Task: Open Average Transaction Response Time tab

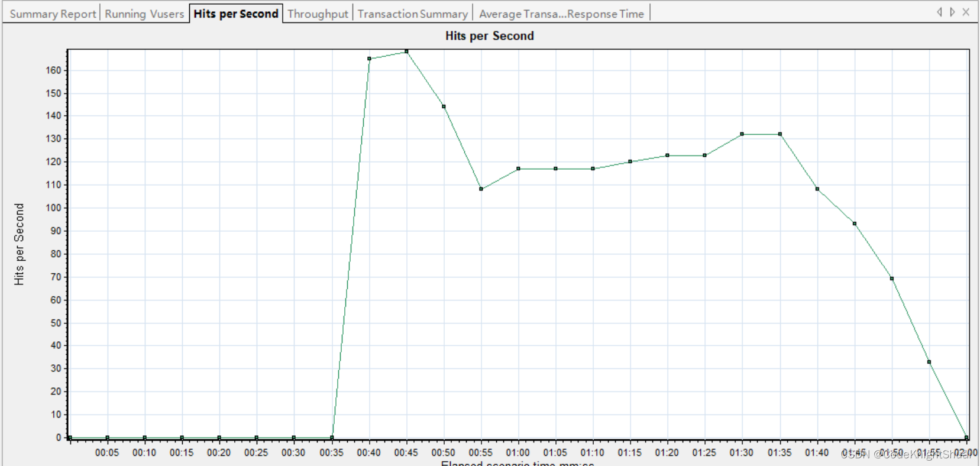Action: 561,14
